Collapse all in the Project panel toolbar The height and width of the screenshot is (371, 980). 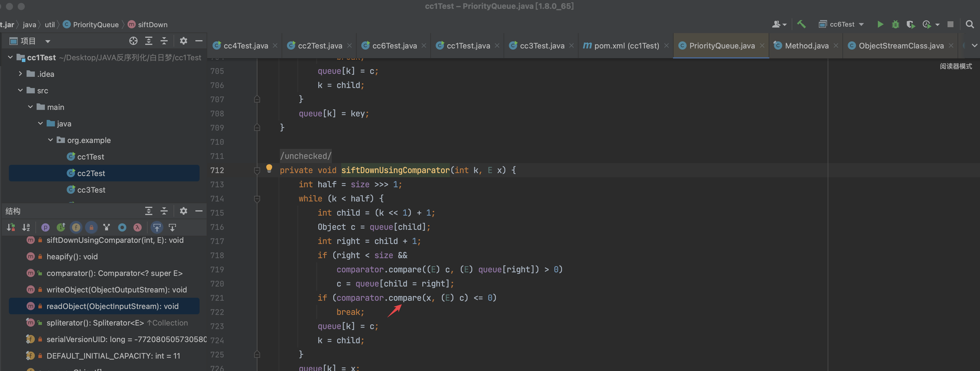(164, 41)
